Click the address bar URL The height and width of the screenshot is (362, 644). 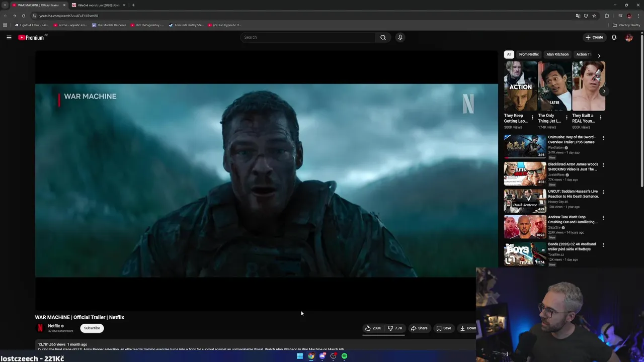[x=69, y=16]
